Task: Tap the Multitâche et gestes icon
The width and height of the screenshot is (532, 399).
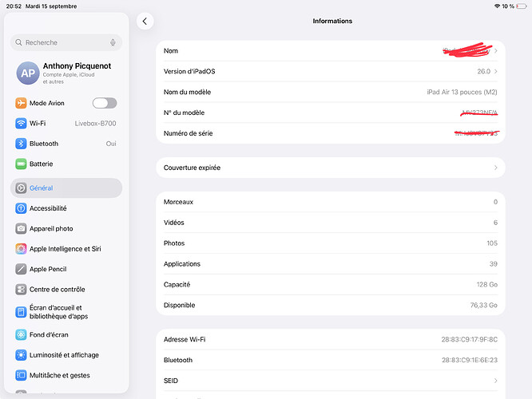Action: click(x=21, y=375)
